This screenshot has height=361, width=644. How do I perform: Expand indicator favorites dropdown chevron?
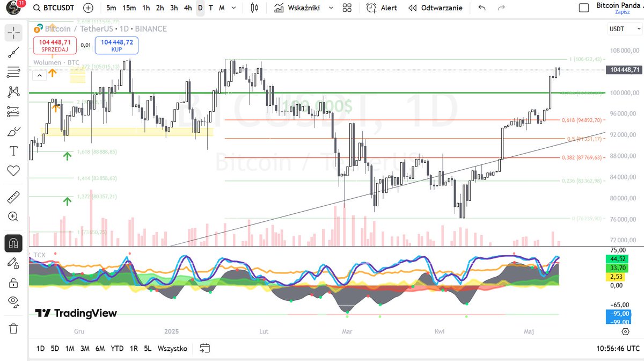point(331,8)
